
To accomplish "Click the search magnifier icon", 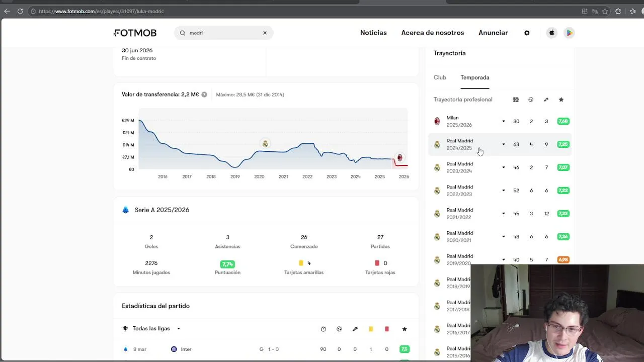I will click(183, 33).
